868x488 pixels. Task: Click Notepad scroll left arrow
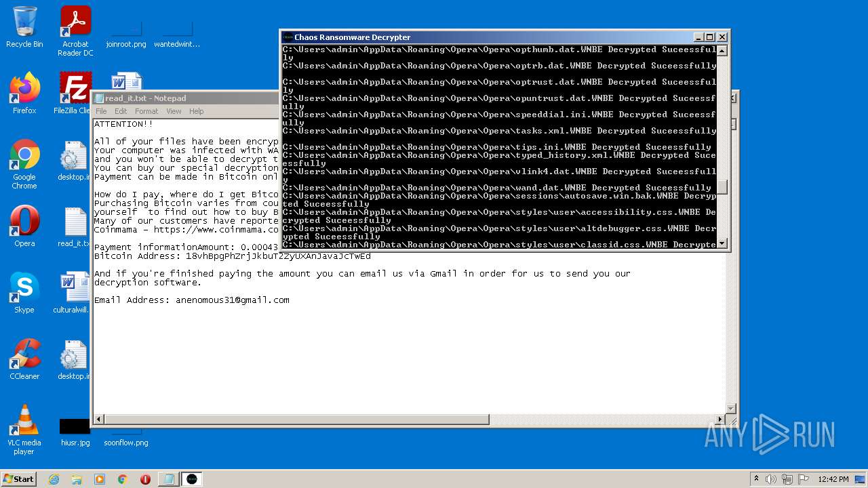(99, 420)
